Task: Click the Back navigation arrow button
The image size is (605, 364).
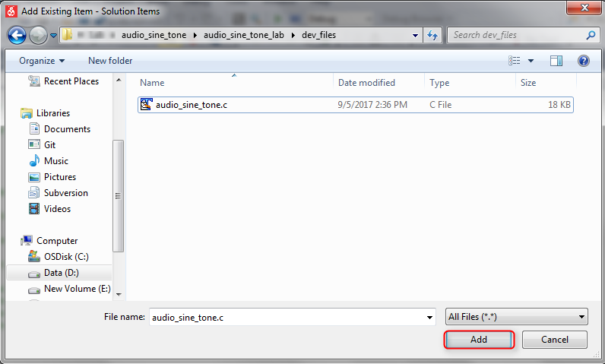Action: click(x=17, y=35)
